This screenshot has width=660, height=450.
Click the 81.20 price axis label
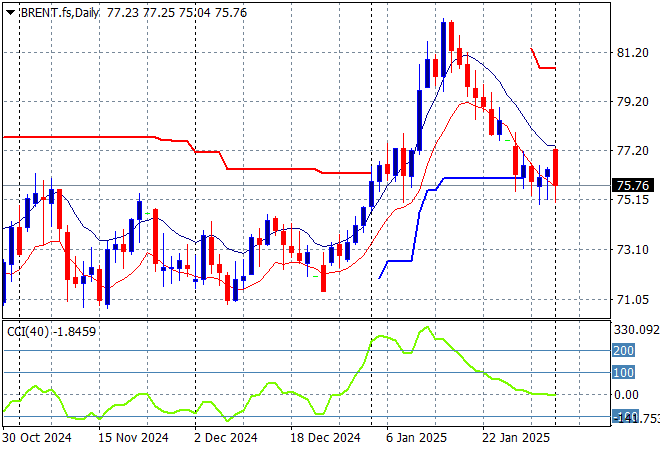(632, 53)
